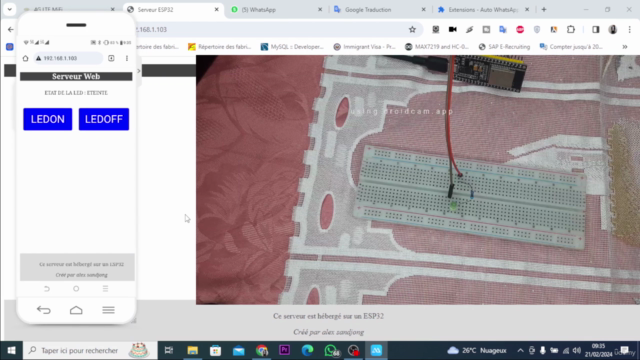
Task: Tap the phone browser home icon
Action: tap(25, 58)
